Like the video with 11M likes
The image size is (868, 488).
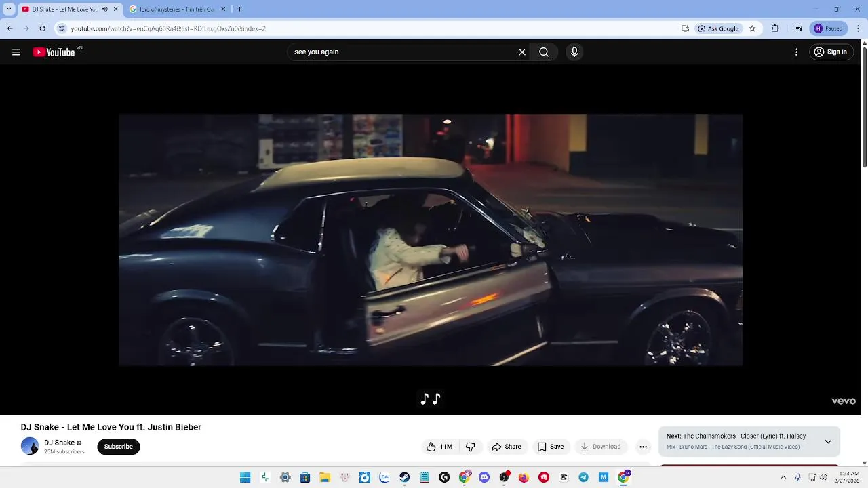(x=439, y=447)
